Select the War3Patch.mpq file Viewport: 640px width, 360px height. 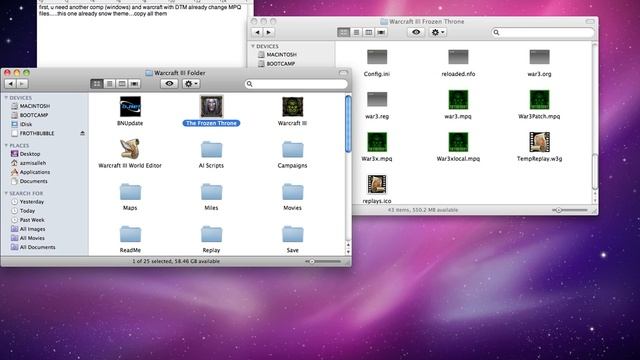[x=539, y=100]
